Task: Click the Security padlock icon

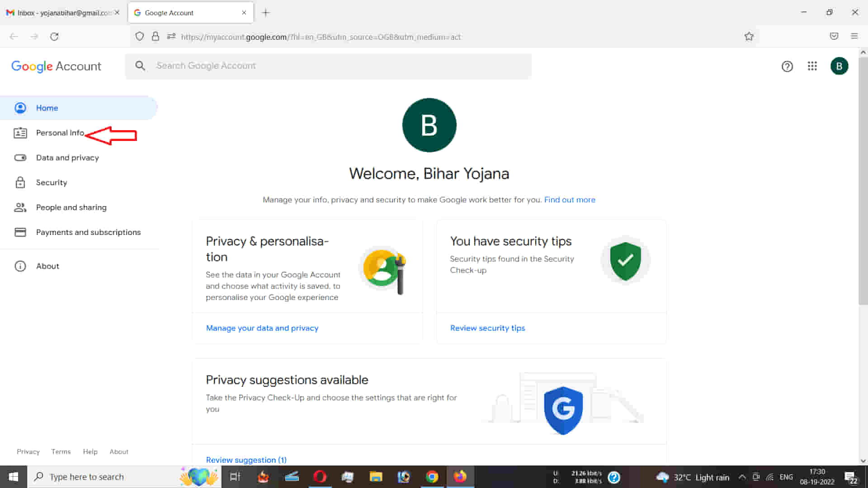Action: point(20,183)
